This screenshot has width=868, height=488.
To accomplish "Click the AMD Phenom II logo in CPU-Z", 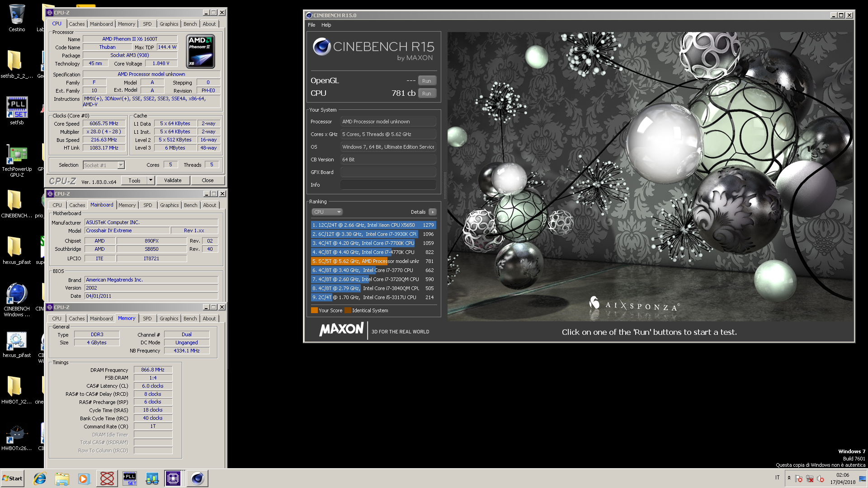I will 201,52.
